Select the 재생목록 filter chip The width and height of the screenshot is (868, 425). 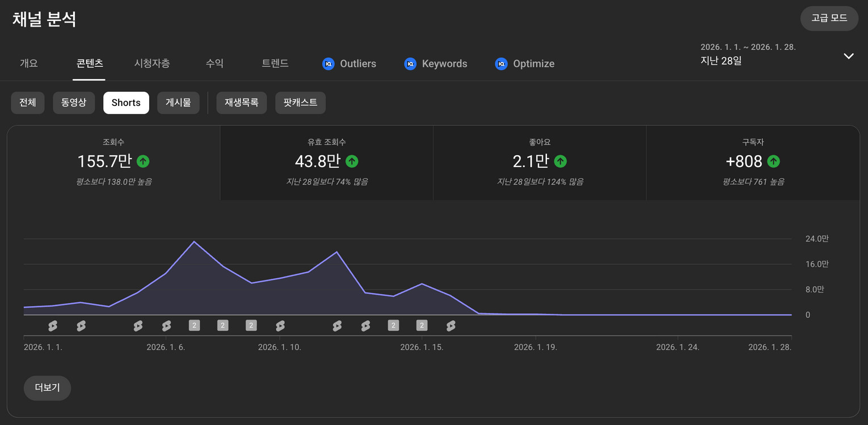tap(242, 103)
